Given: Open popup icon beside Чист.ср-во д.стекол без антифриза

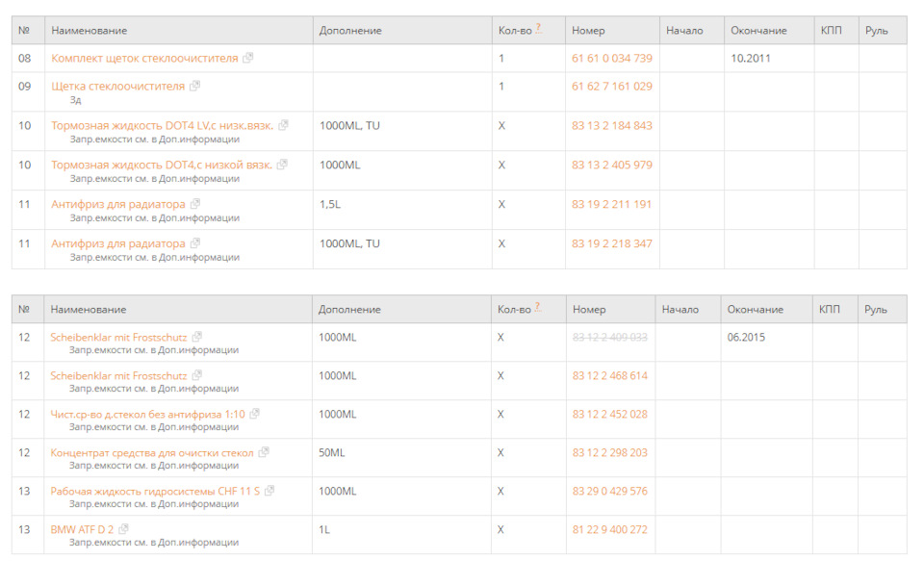Looking at the screenshot, I should pyautogui.click(x=255, y=414).
